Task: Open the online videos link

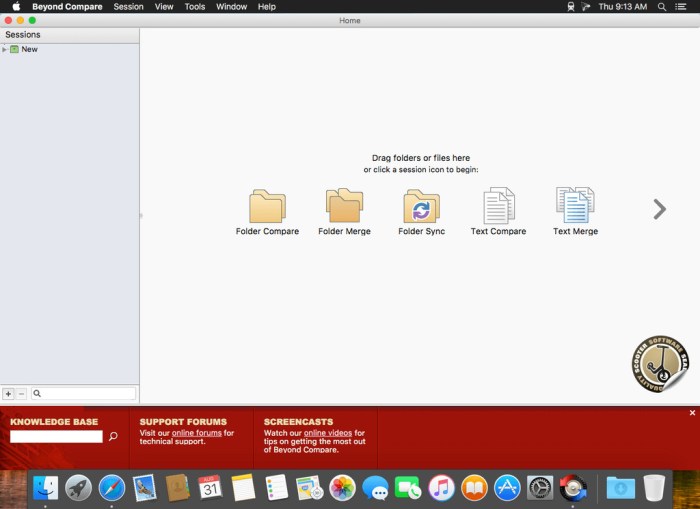Action: coord(328,433)
